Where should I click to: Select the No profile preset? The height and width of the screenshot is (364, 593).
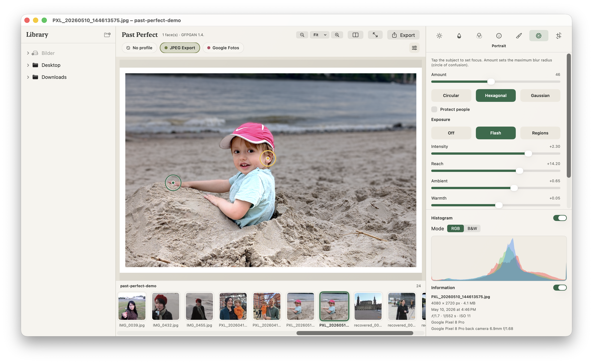(x=139, y=48)
